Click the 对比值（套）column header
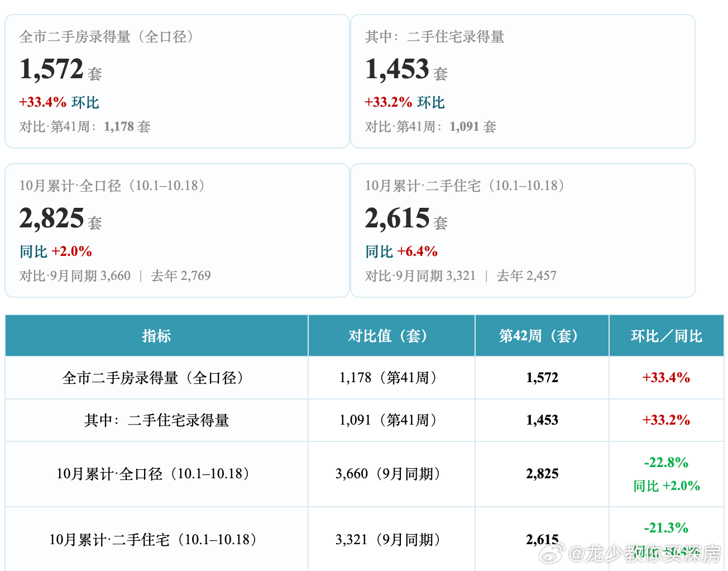This screenshot has height=571, width=728. pos(391,336)
